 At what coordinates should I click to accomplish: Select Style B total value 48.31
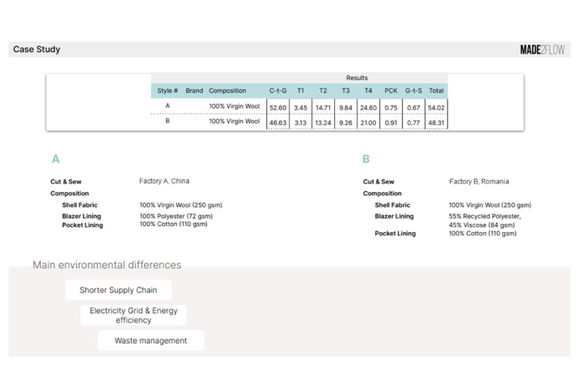pos(436,123)
